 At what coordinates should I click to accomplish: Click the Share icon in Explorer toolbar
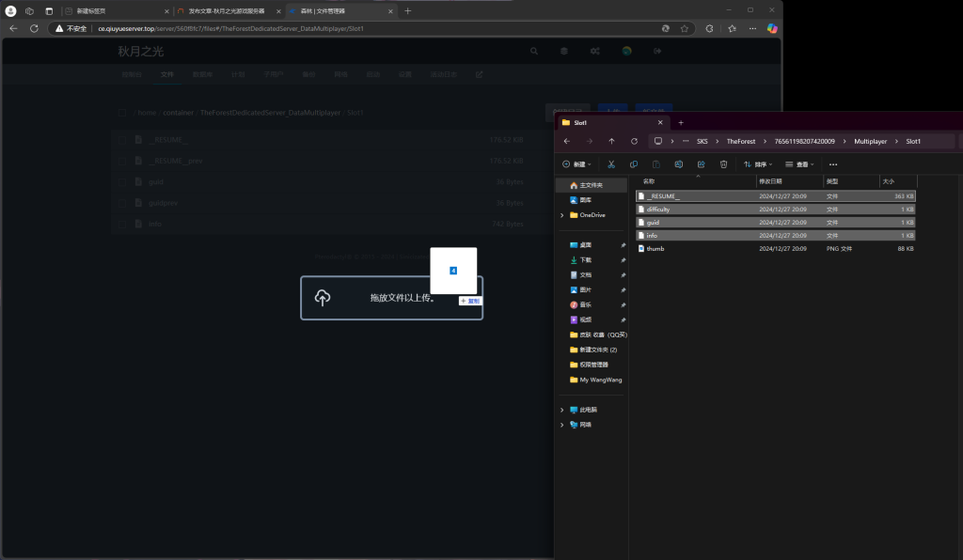tap(701, 164)
